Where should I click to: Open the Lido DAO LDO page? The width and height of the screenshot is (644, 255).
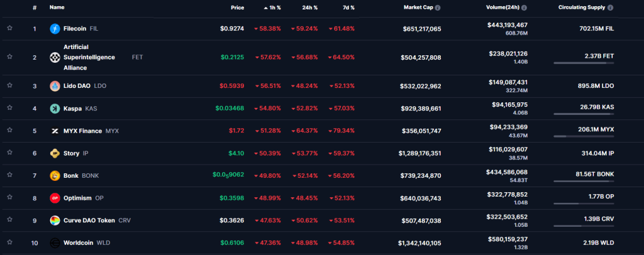coord(85,86)
